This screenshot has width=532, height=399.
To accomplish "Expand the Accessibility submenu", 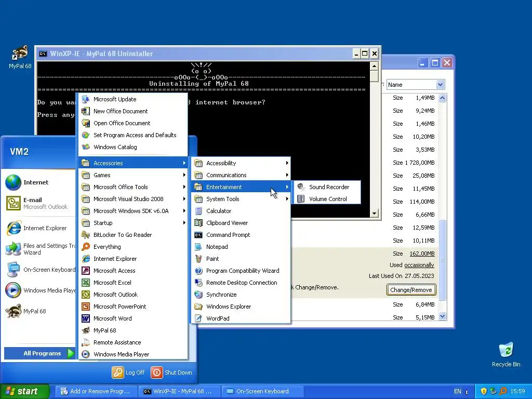I will [241, 163].
